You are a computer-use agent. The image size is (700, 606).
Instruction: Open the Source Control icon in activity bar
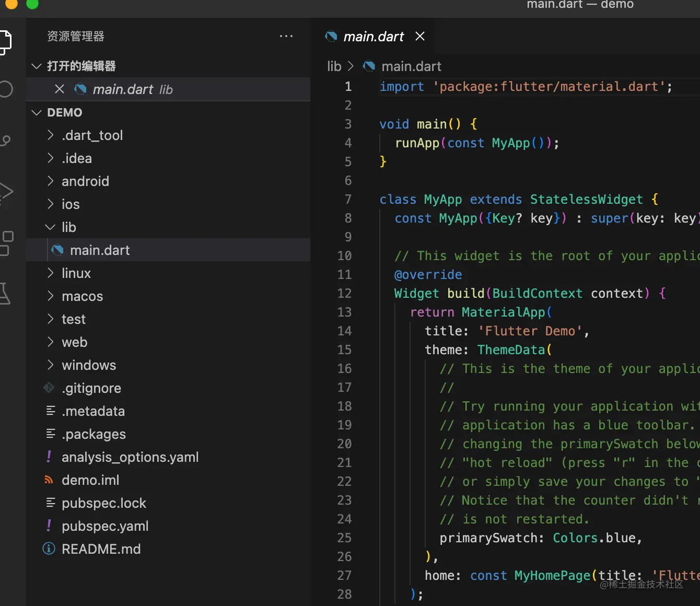pos(5,140)
